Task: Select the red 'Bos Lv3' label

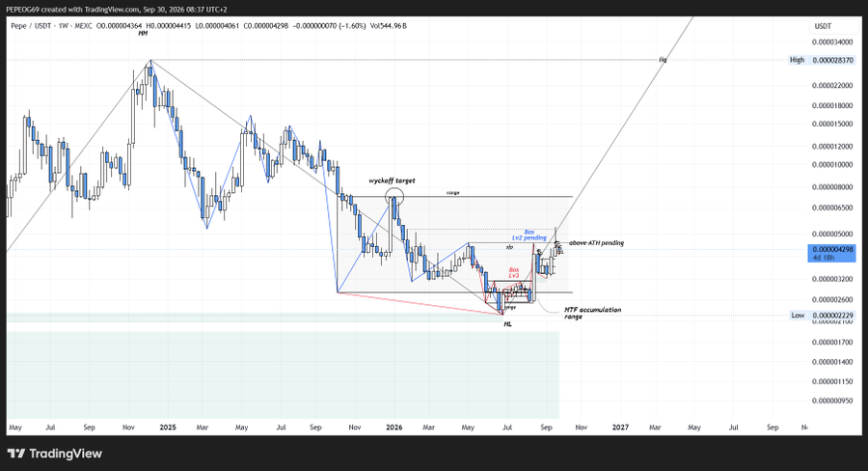Action: tap(514, 272)
